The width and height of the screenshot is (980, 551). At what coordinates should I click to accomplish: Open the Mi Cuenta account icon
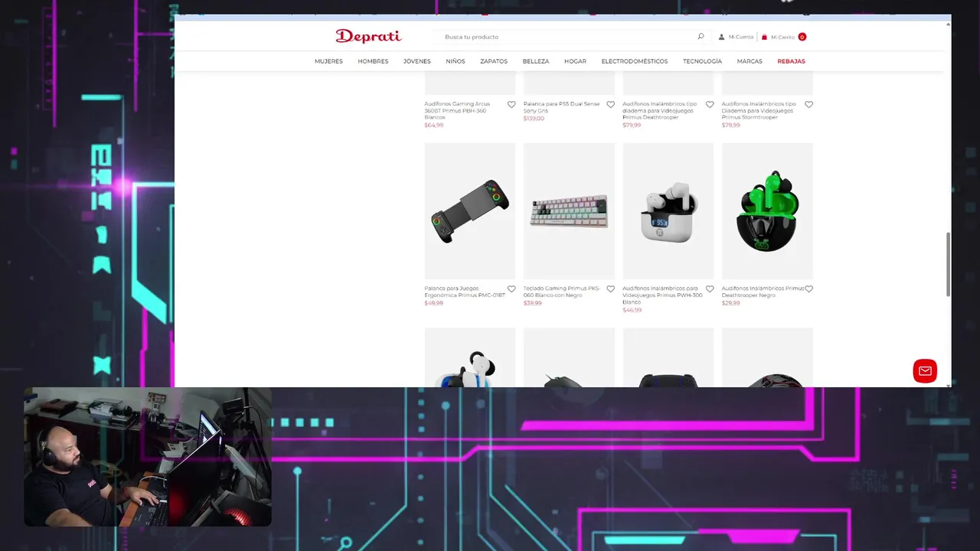(721, 37)
